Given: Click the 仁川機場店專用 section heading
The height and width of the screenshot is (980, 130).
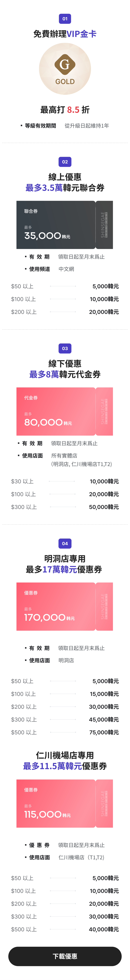Looking at the screenshot, I should 65,755.
